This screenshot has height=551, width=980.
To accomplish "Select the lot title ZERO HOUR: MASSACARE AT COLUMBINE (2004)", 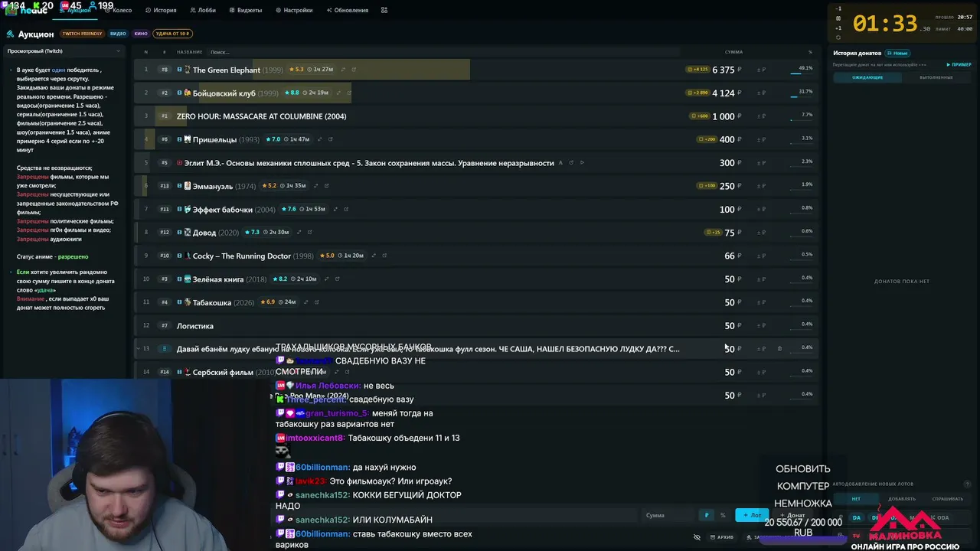I will [x=261, y=116].
